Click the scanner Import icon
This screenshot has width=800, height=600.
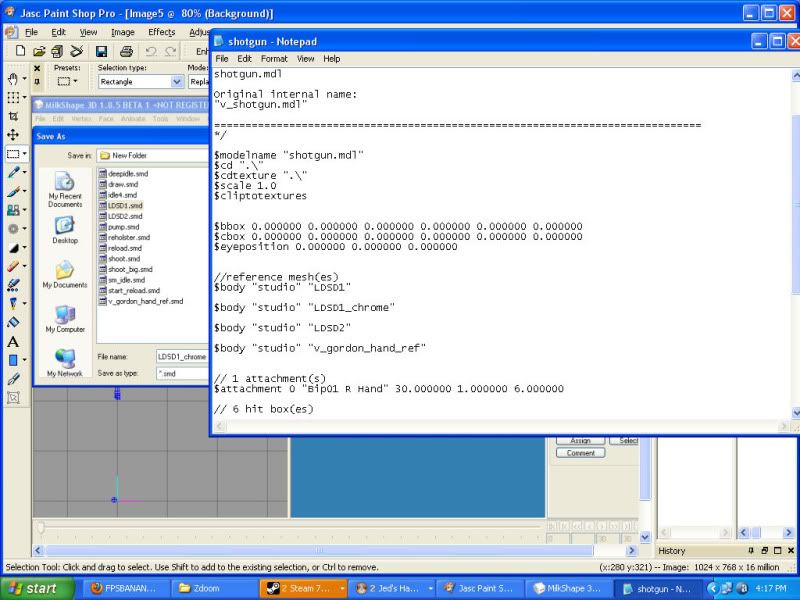(77, 51)
